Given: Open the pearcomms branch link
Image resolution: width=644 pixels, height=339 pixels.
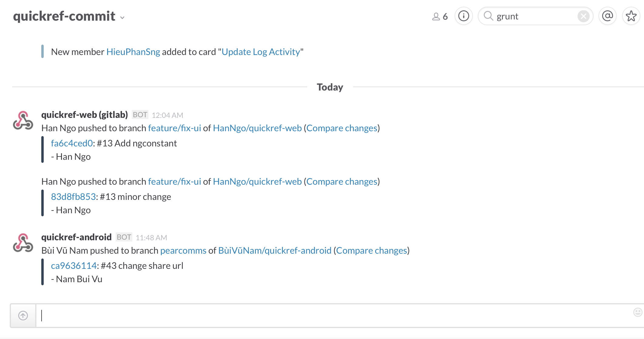Looking at the screenshot, I should click(183, 251).
